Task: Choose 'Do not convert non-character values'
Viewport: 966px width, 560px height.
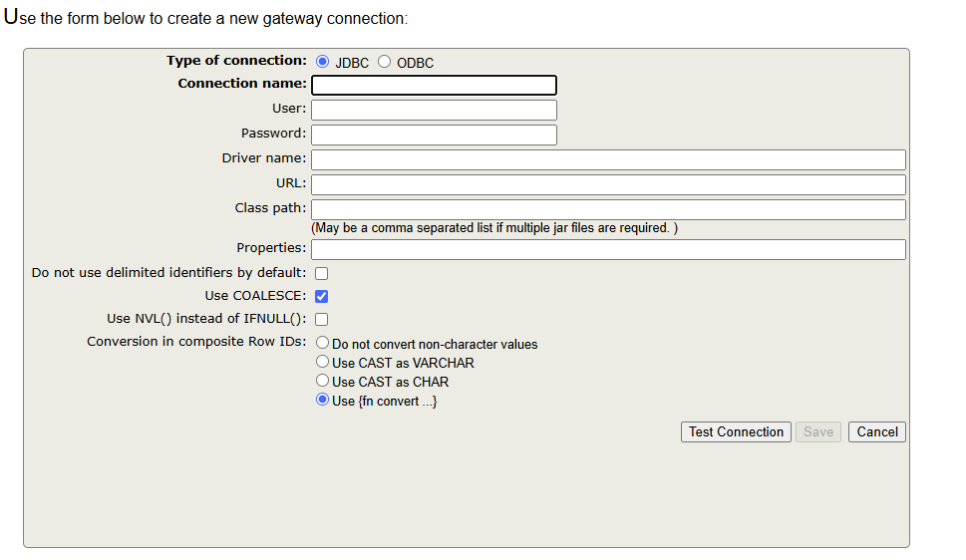Action: [323, 343]
